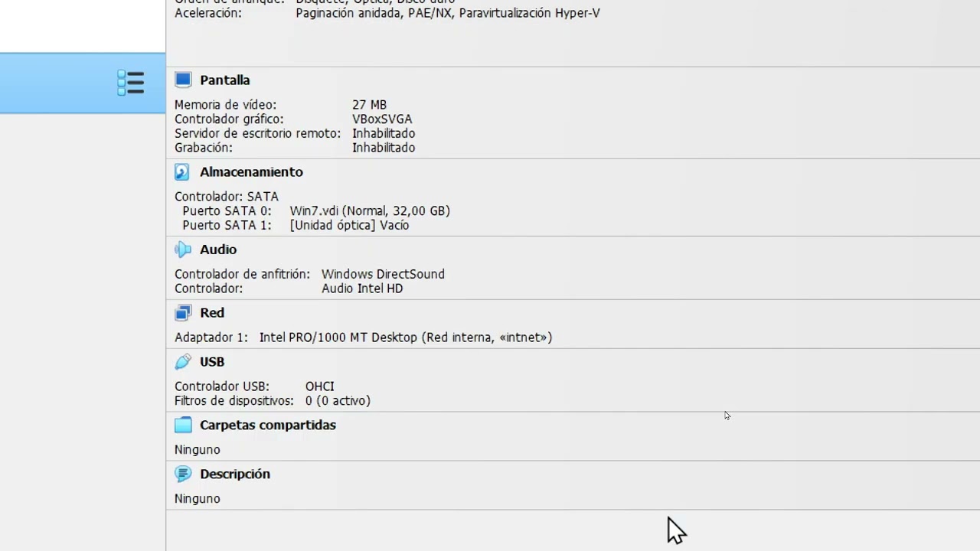Click the Aceleración label
The width and height of the screenshot is (980, 551).
click(x=208, y=13)
